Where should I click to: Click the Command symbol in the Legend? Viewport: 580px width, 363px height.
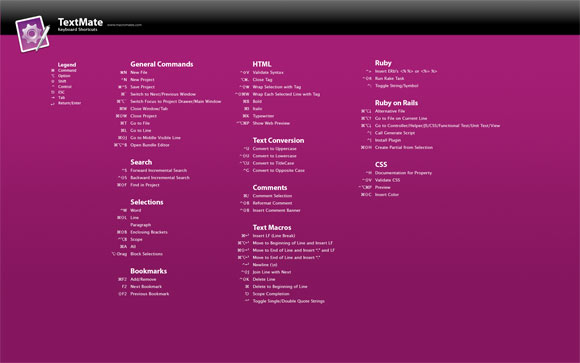pos(53,70)
